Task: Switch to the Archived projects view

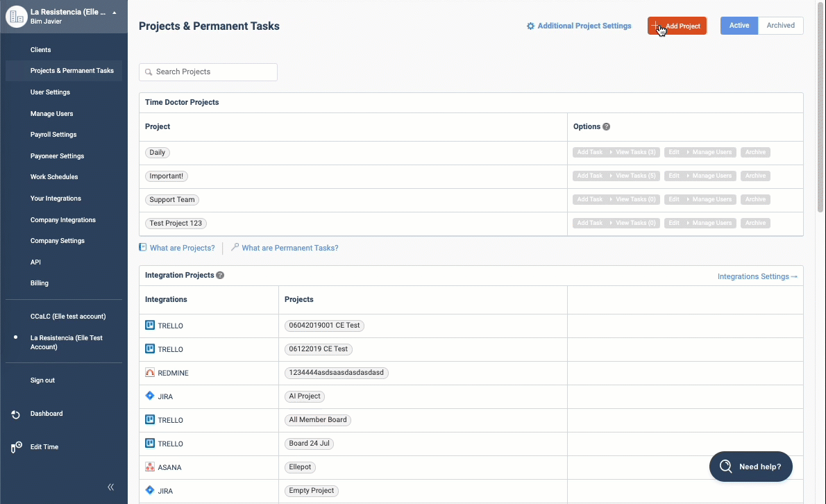Action: point(780,25)
